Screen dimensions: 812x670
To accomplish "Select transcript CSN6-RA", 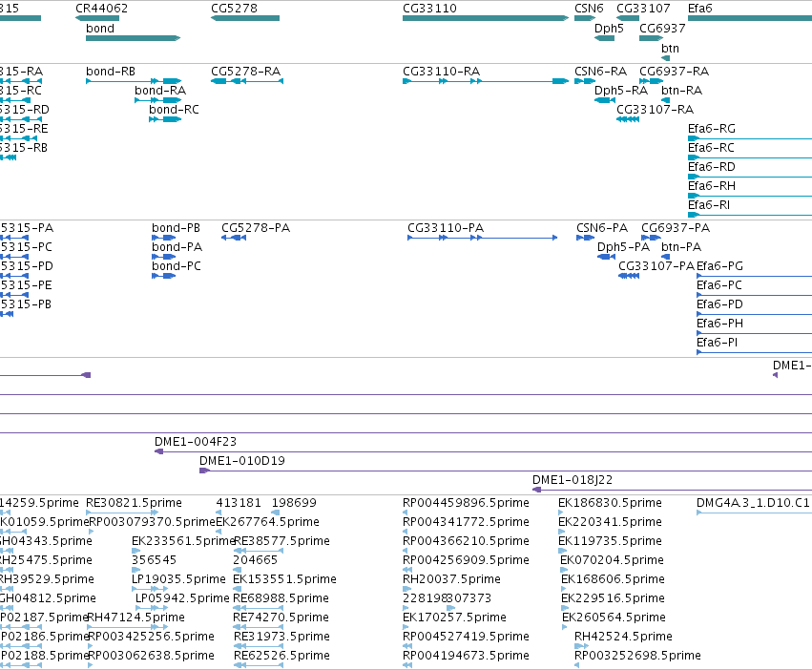I will click(585, 81).
